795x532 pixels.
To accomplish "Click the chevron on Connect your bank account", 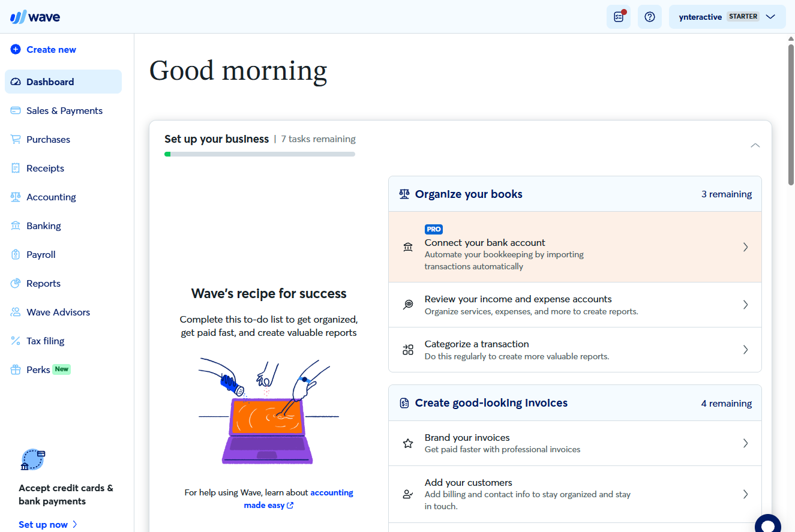I will [746, 247].
